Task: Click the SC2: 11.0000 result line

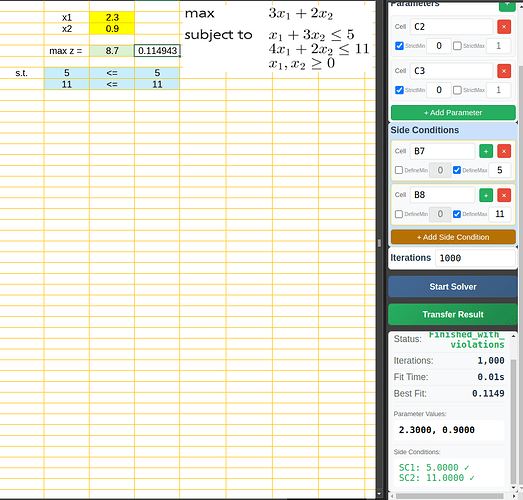Action: click(437, 478)
